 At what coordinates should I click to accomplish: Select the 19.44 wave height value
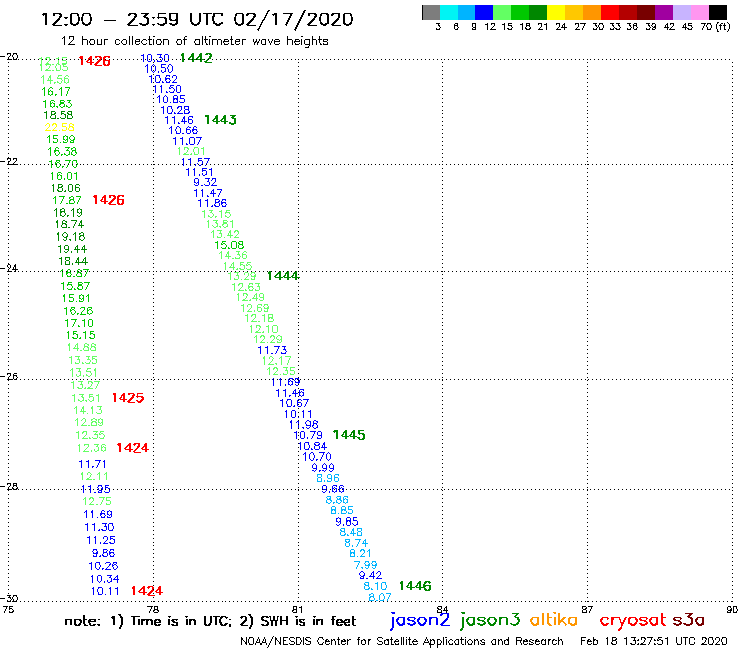point(72,249)
